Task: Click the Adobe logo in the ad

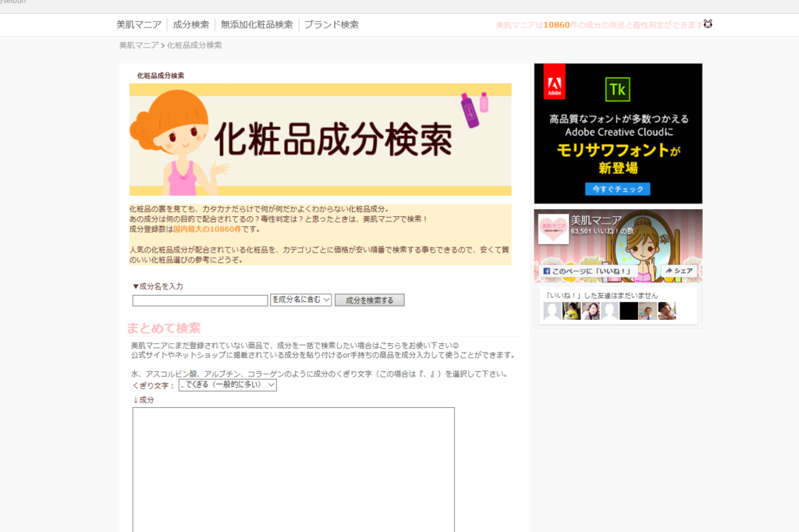Action: pyautogui.click(x=555, y=81)
